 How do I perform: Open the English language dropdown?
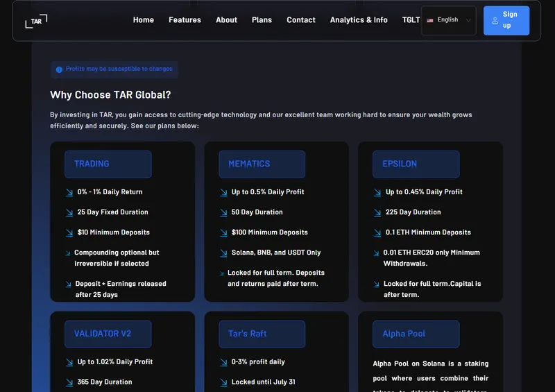(448, 20)
